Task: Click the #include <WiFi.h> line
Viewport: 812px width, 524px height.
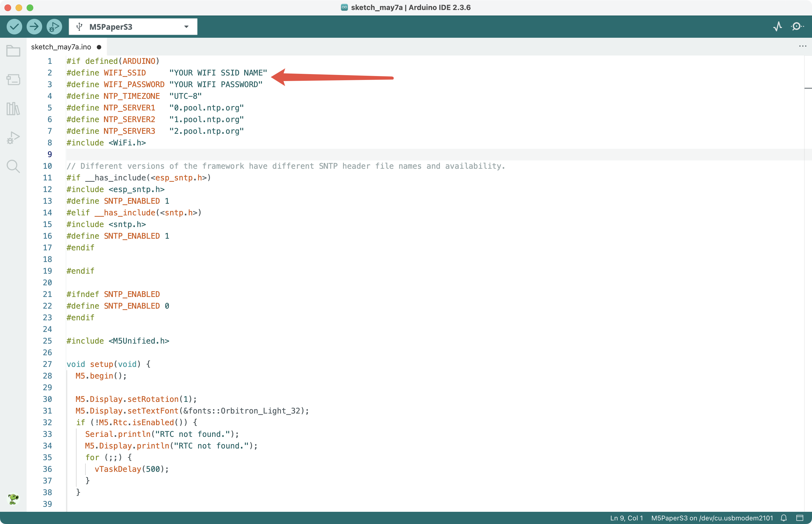Action: coord(106,143)
